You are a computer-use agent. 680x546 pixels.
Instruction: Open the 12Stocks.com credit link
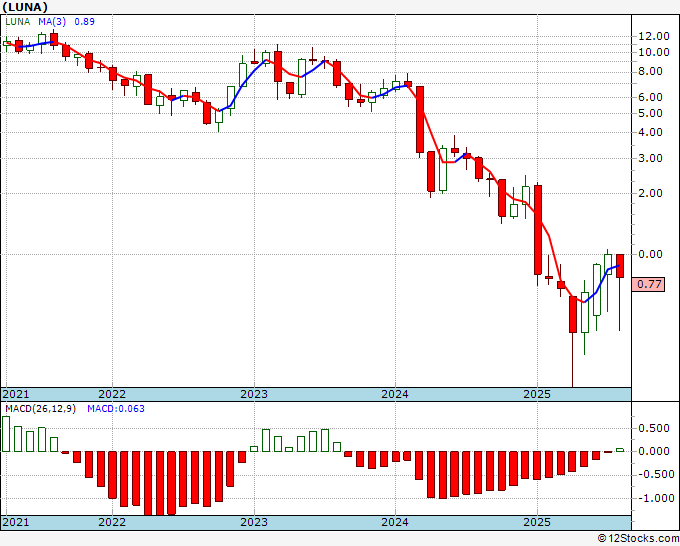[638, 539]
